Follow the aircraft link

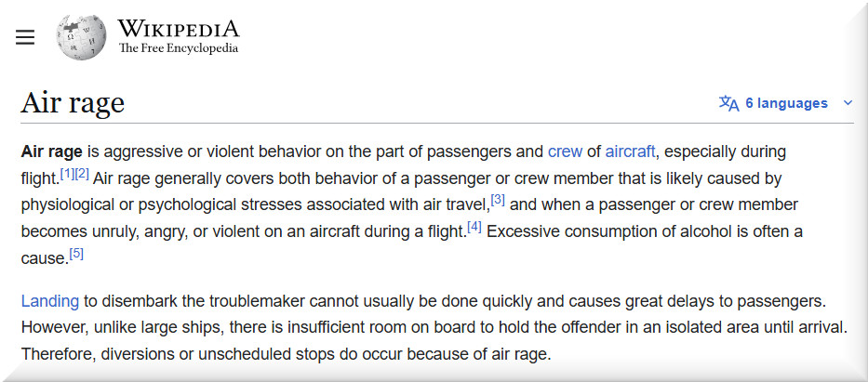click(630, 151)
